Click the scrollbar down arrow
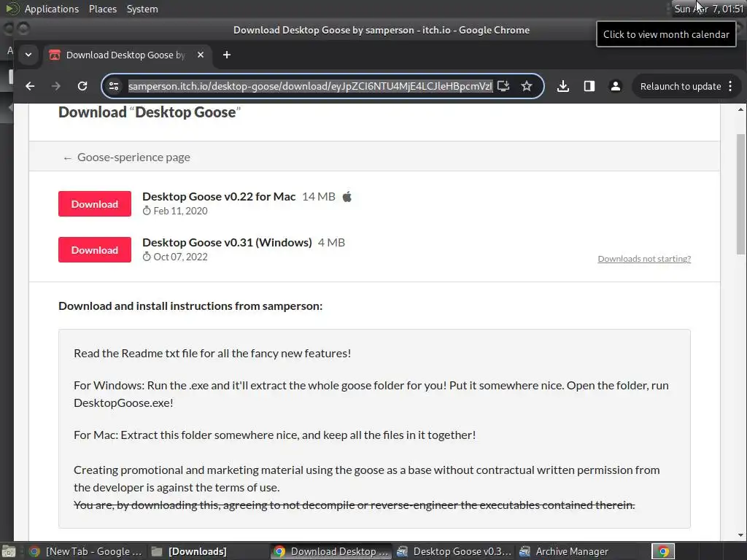Screen dimensions: 747x560 (741, 535)
